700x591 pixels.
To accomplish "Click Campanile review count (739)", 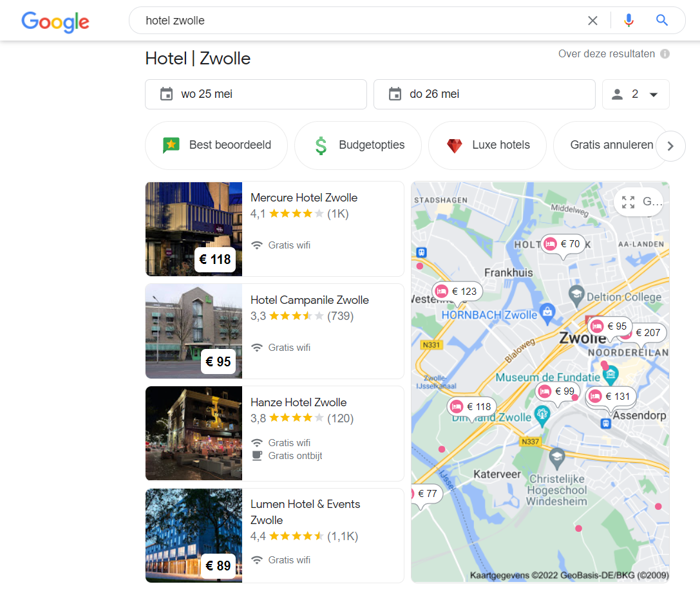I will pos(340,316).
